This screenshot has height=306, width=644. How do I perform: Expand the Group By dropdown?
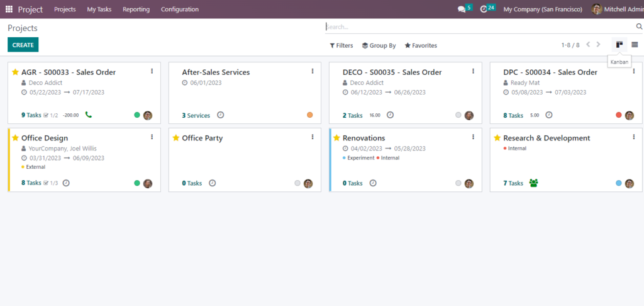pos(379,45)
